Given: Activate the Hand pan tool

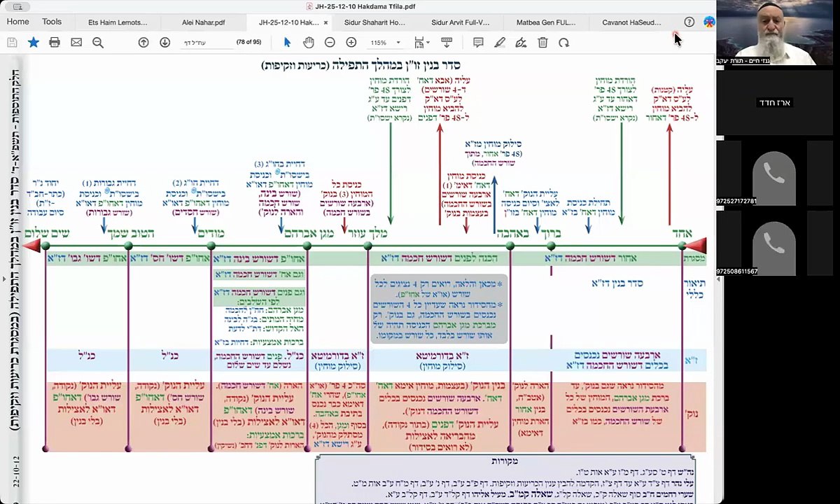Looking at the screenshot, I should pos(308,43).
